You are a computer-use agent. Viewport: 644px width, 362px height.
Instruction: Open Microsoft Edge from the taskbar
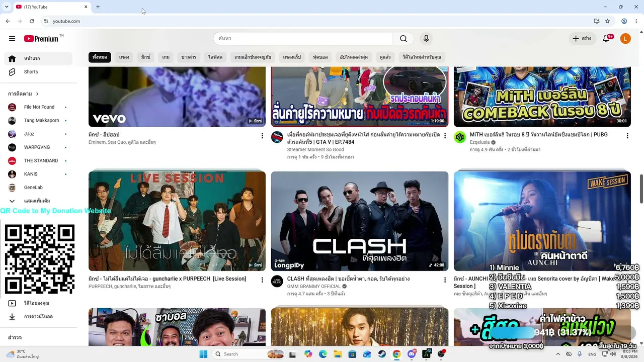323,354
